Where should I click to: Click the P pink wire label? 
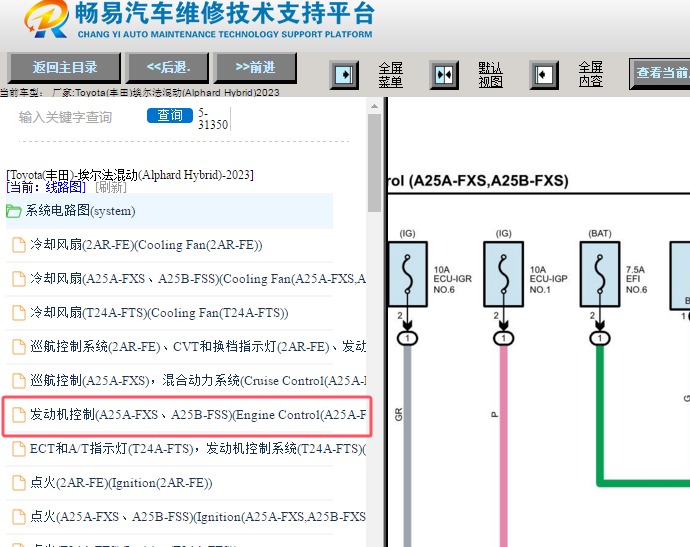click(495, 415)
